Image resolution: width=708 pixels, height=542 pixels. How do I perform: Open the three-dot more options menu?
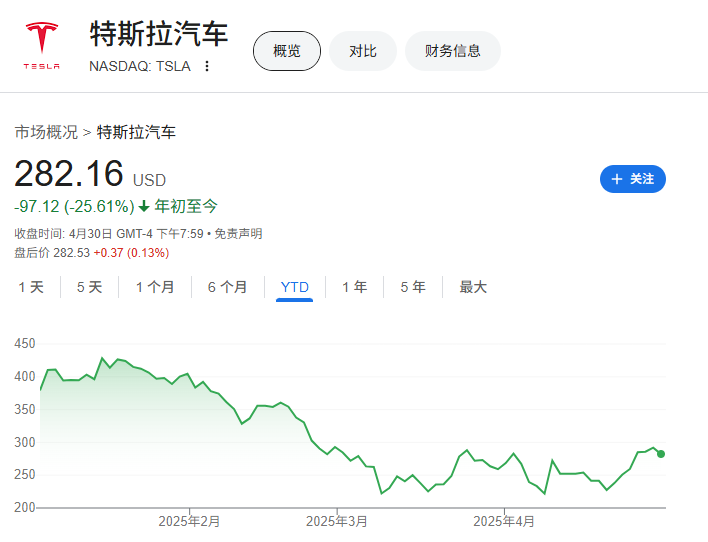click(207, 66)
